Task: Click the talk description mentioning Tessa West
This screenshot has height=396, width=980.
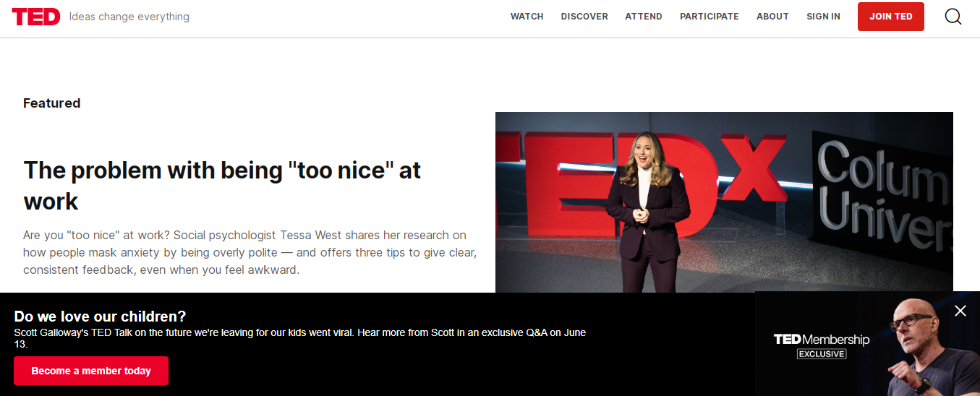Action: pos(250,253)
